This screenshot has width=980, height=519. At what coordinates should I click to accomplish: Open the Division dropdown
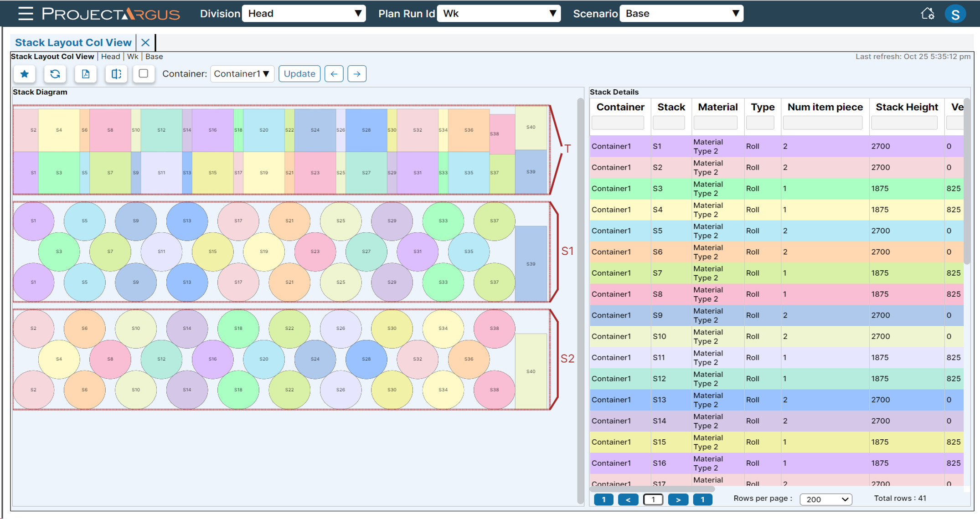pos(304,14)
